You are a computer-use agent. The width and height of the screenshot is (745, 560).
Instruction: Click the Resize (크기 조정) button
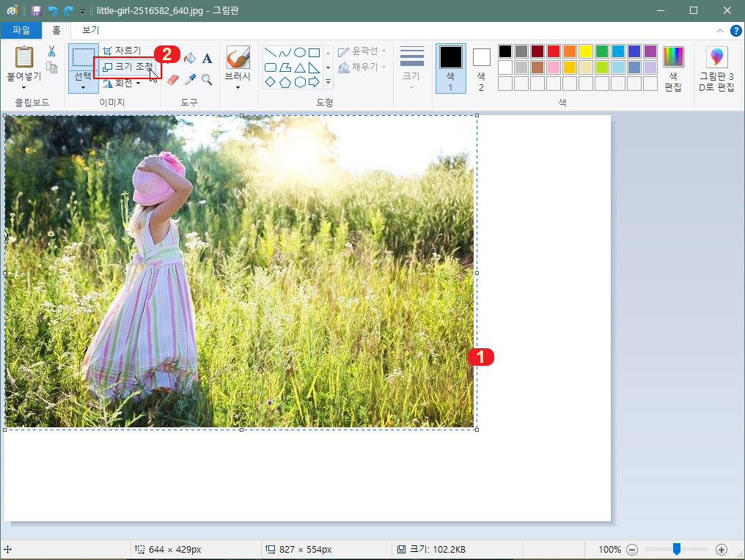(x=128, y=67)
